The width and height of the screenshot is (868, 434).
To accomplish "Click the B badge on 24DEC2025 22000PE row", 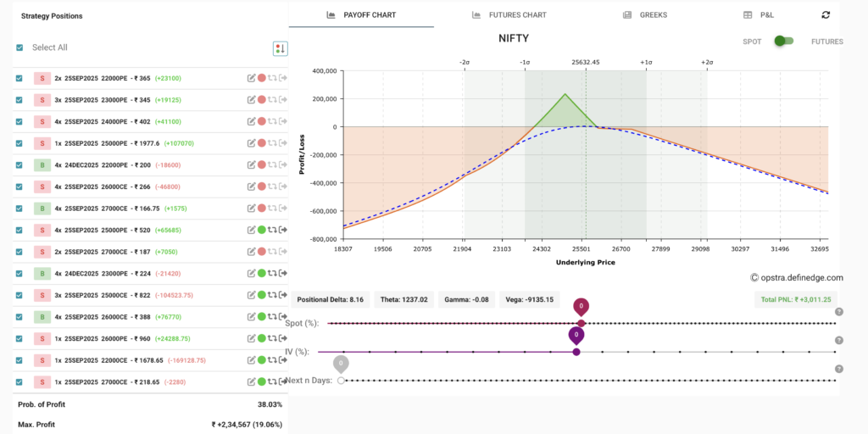I will pyautogui.click(x=41, y=164).
